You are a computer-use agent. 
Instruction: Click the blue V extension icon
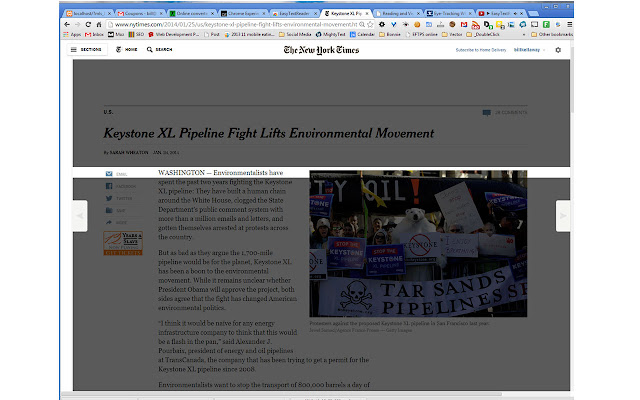click(x=393, y=24)
